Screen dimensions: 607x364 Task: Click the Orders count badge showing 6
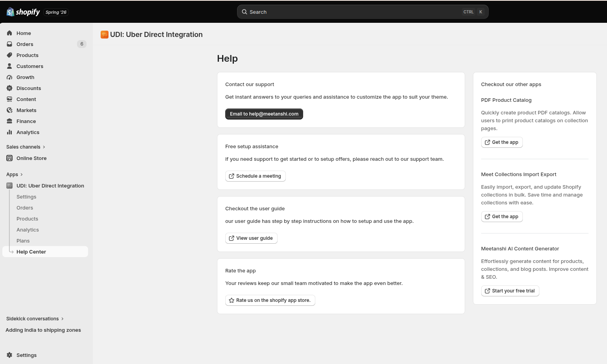82,44
